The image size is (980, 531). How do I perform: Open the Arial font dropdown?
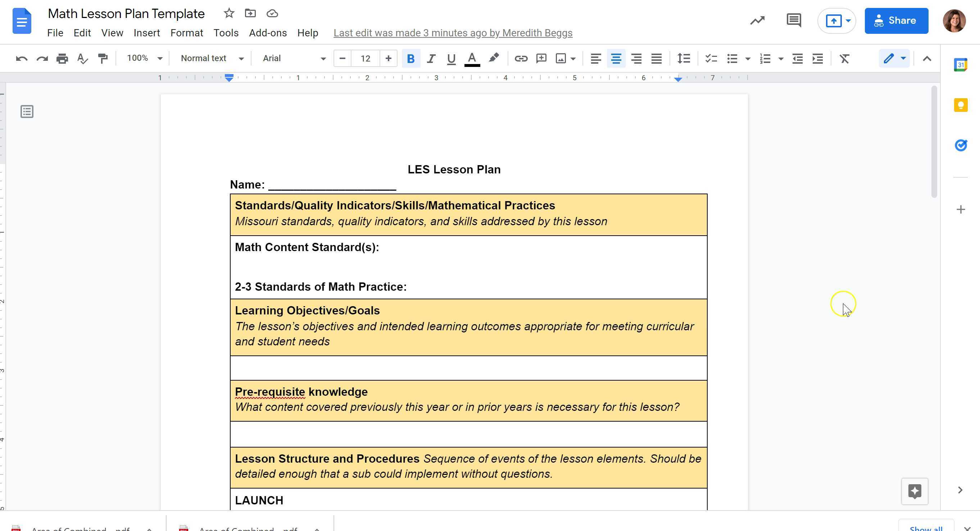pyautogui.click(x=294, y=59)
